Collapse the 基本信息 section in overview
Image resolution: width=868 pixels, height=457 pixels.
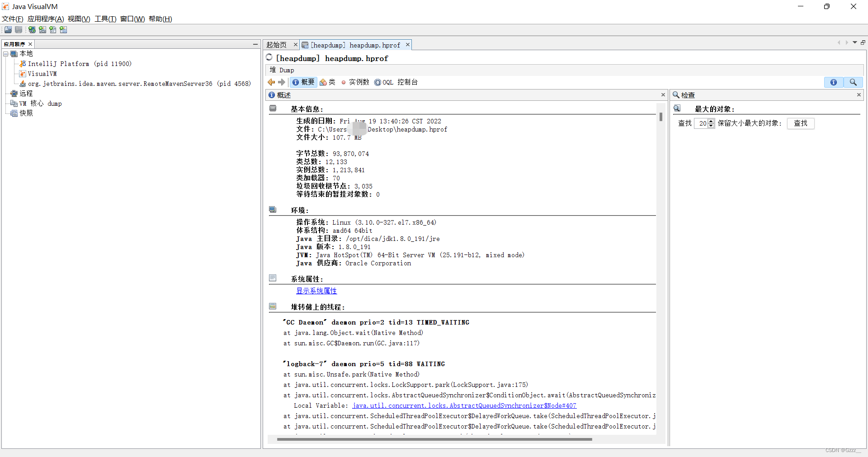point(273,108)
